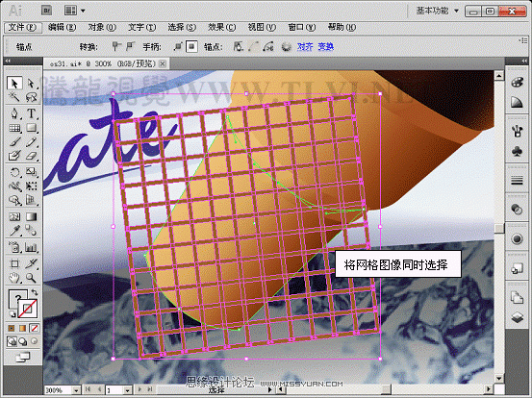Select the Pen tool

(x=14, y=113)
